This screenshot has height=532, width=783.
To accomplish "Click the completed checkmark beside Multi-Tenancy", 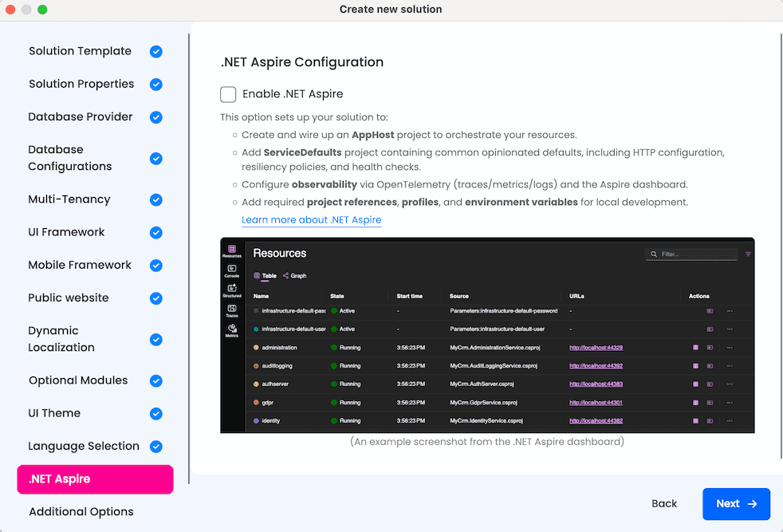I will [156, 199].
